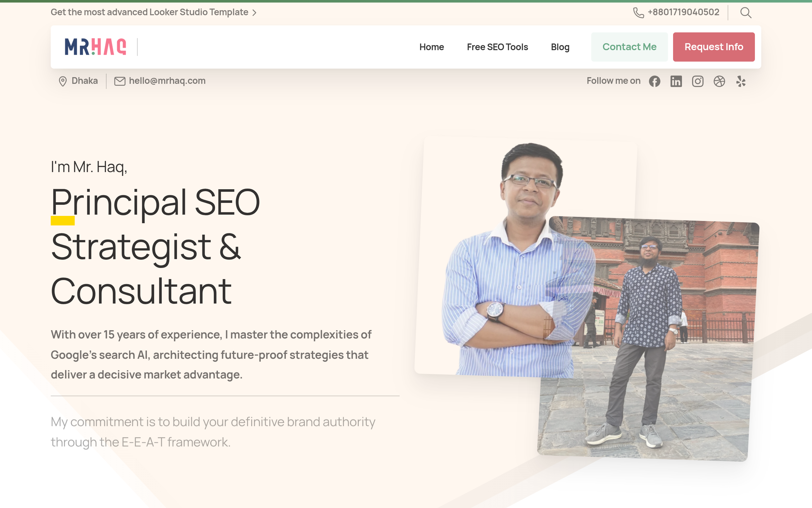Open the Yelp profile icon
This screenshot has width=812, height=508.
coord(741,81)
